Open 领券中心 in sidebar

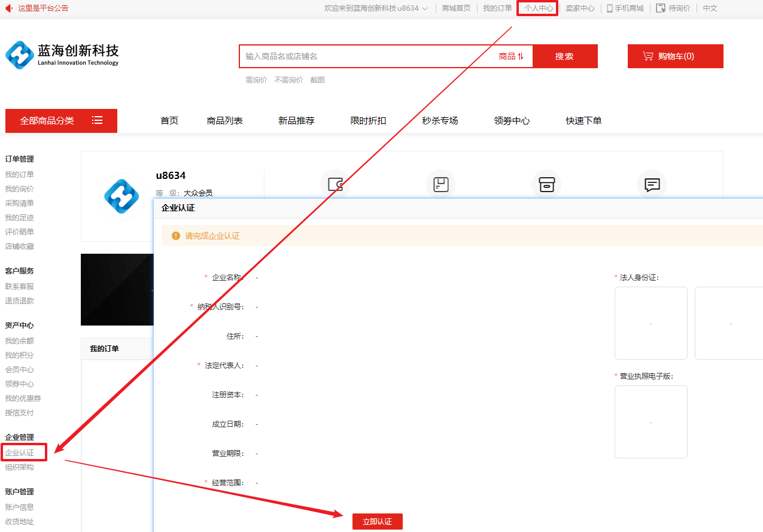click(20, 384)
